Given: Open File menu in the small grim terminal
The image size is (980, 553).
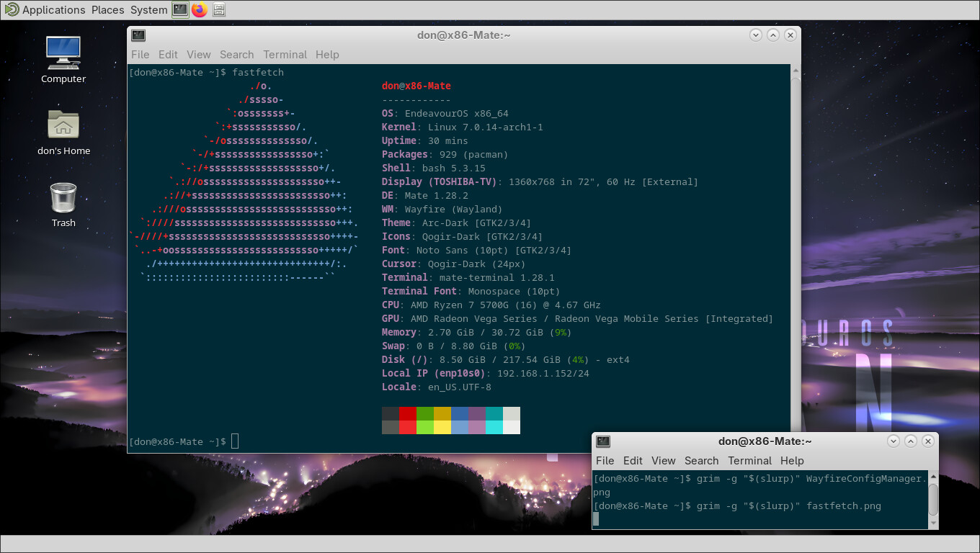Looking at the screenshot, I should tap(605, 461).
